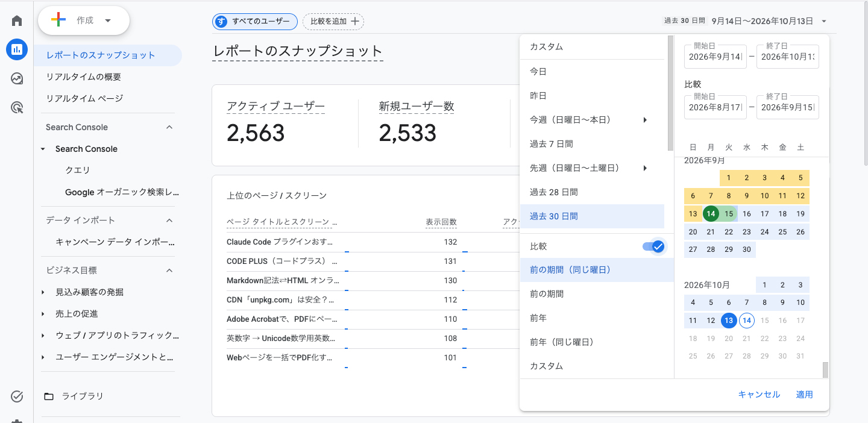Click the colorful plus icon for 作成
The image size is (868, 423).
point(58,20)
